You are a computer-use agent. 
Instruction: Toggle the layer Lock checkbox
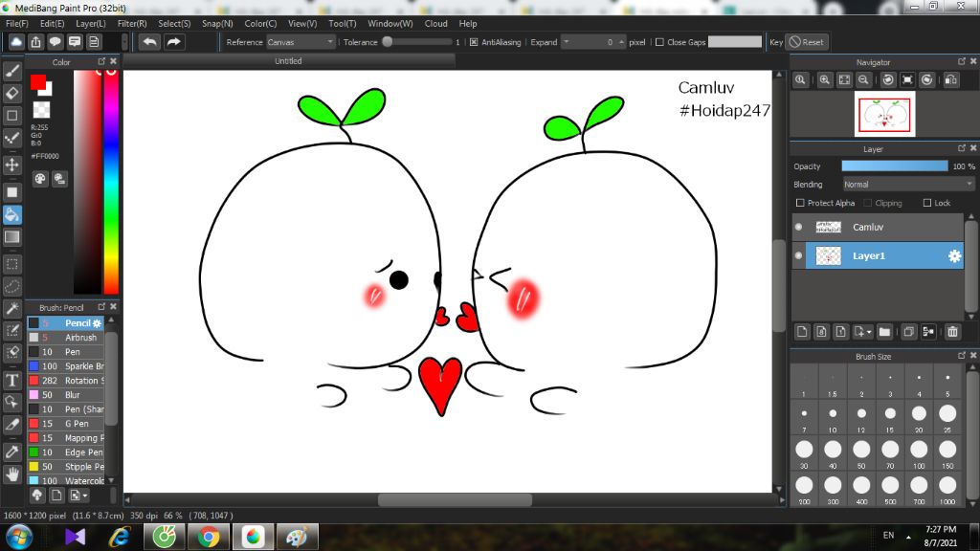click(x=927, y=203)
